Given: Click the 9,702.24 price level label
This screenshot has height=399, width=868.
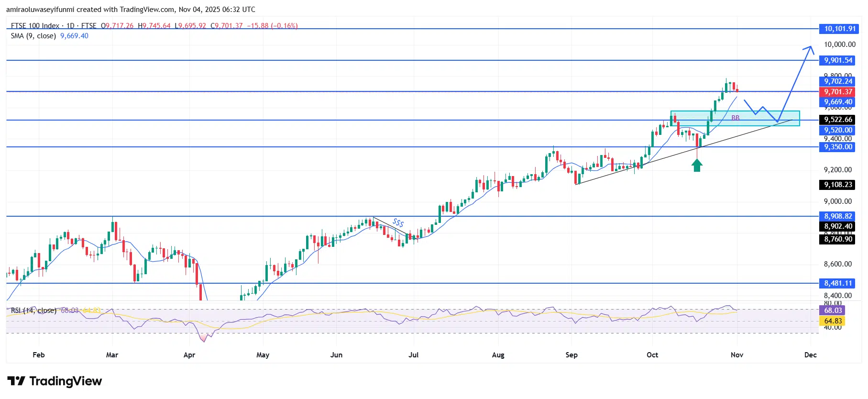Looking at the screenshot, I should 838,81.
